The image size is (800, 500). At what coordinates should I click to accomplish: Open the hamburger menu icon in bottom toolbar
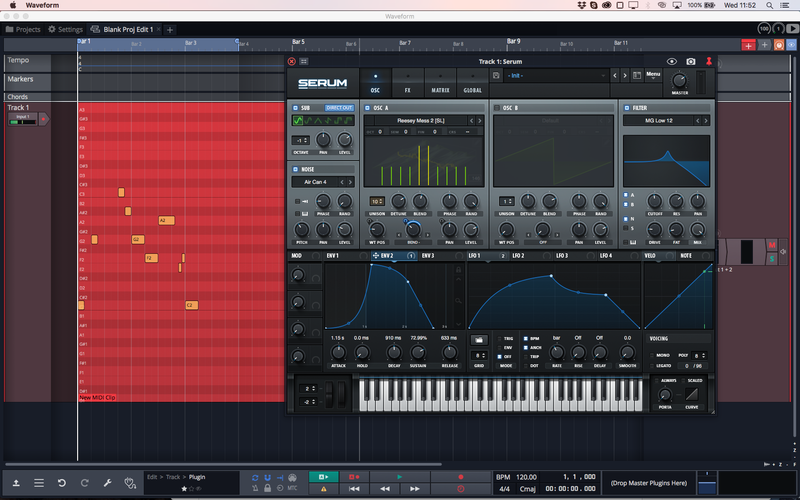pyautogui.click(x=39, y=483)
